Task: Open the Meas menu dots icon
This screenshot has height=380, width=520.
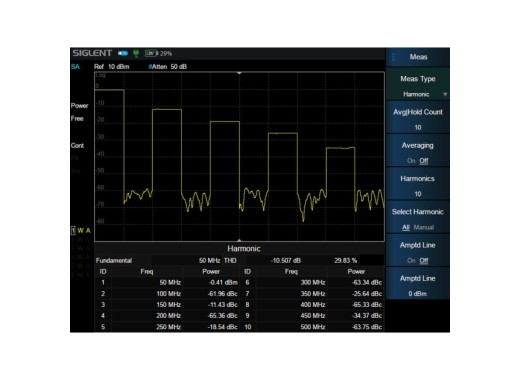Action: [393, 57]
